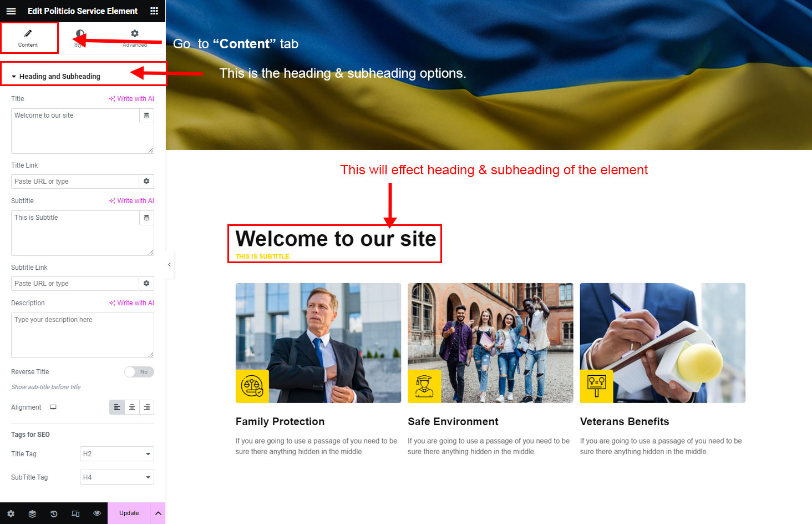Select center alignment option

(x=132, y=407)
